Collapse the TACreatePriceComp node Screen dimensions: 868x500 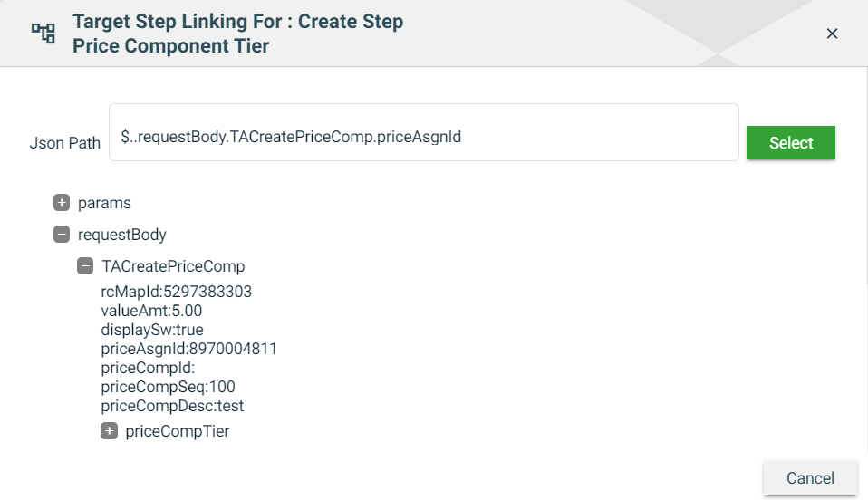85,266
